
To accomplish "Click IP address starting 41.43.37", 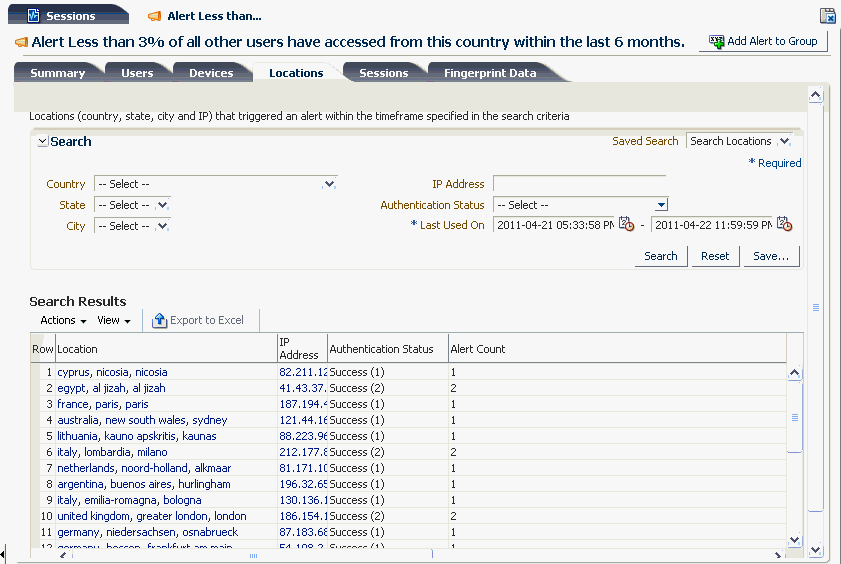I will [303, 388].
